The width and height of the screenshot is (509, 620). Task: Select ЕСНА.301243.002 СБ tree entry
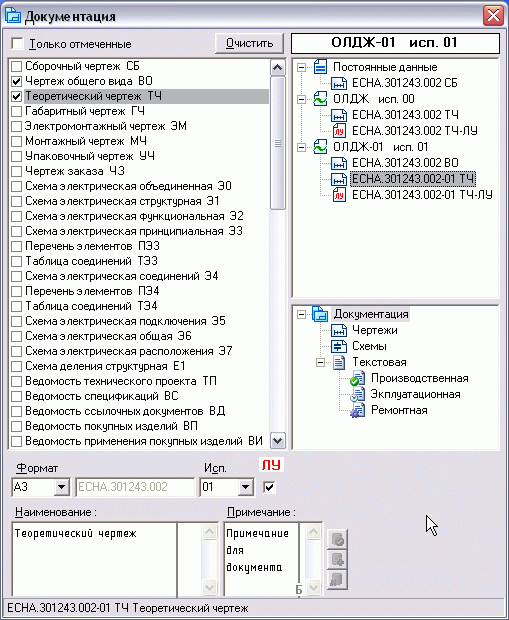point(405,83)
